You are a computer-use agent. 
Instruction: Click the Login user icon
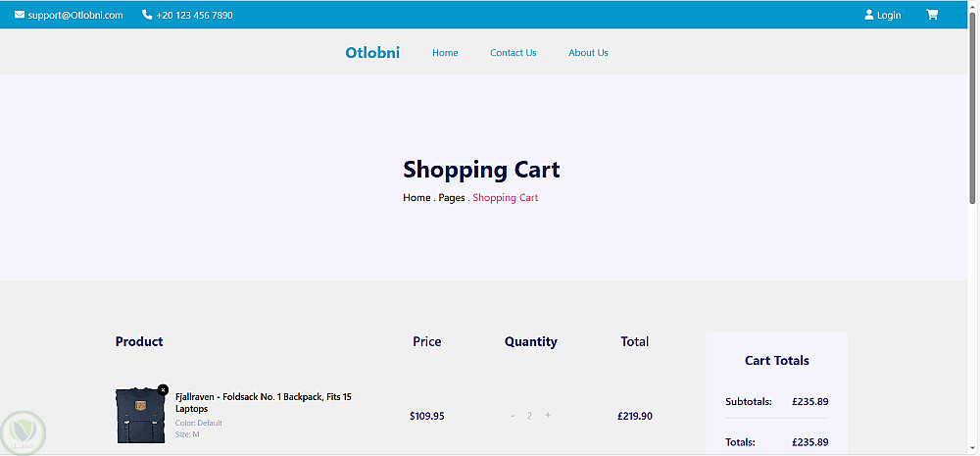click(x=868, y=15)
